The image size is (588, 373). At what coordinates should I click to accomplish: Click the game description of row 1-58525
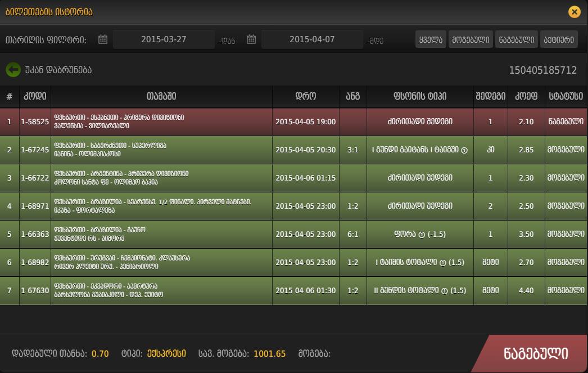point(119,122)
